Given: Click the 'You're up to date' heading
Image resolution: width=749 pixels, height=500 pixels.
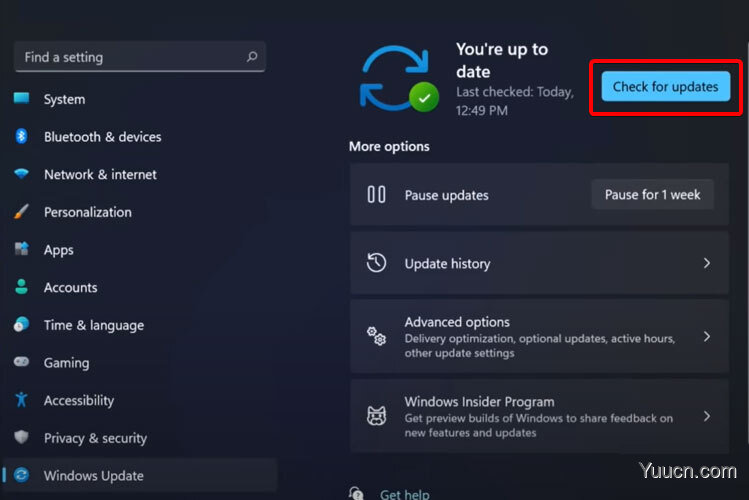Looking at the screenshot, I should (502, 60).
